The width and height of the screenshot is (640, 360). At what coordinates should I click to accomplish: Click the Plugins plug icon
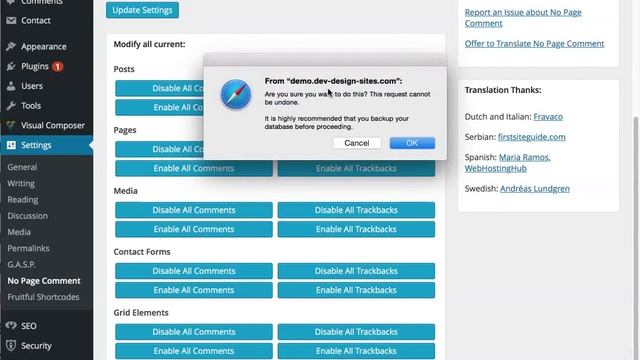(x=11, y=66)
